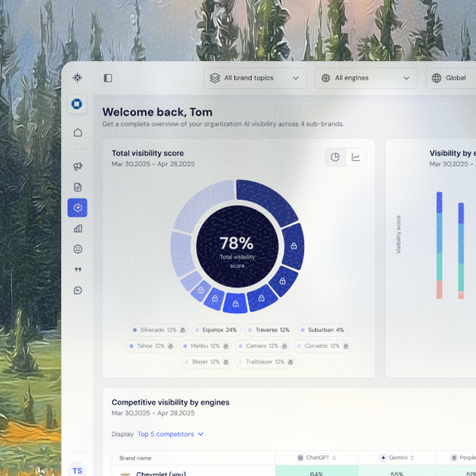Click the lock icon on Corvette chip
476x476 pixels.
coord(346,346)
